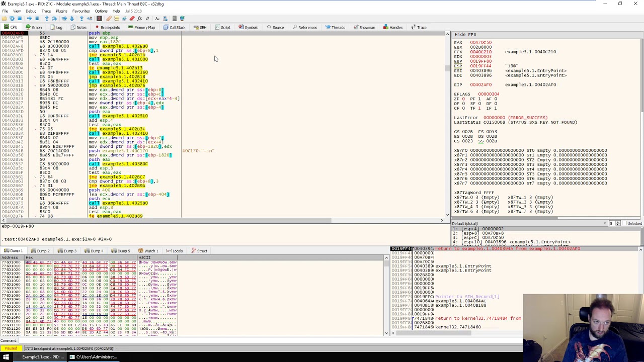Screen dimensions: 644x362
Task: Click the Check for updates globe icon
Action: click(x=182, y=18)
